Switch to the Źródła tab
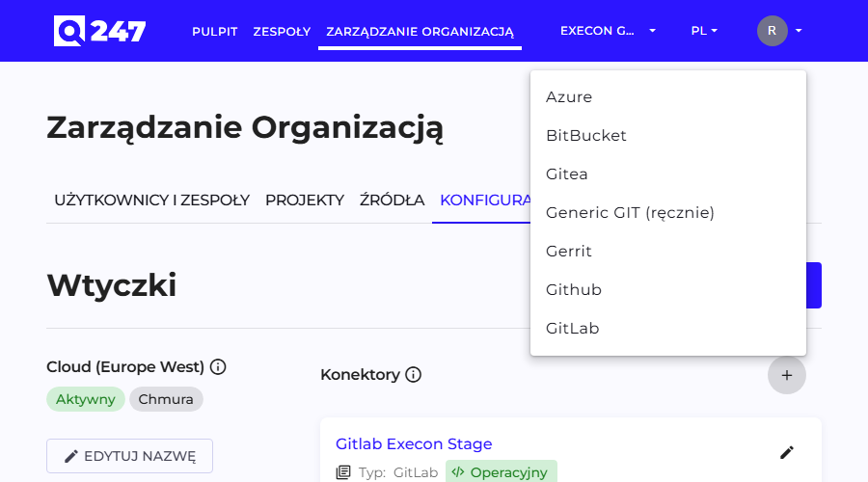This screenshot has width=868, height=482. pos(392,201)
